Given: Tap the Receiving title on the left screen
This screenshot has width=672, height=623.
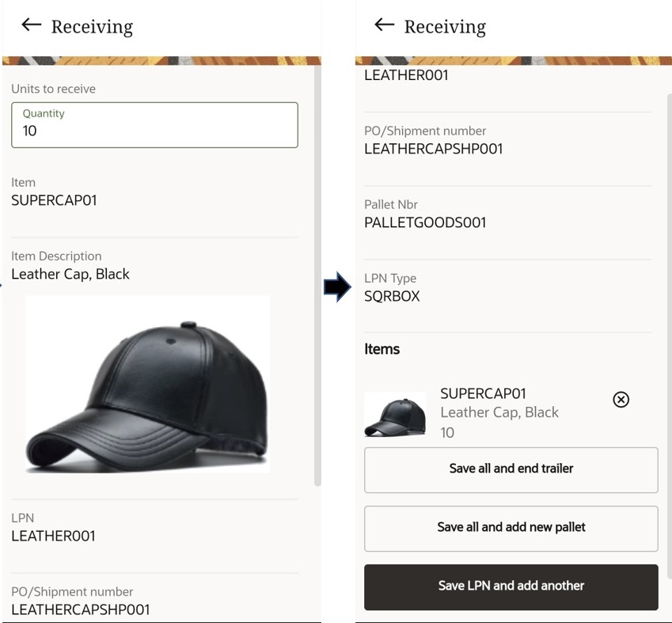Looking at the screenshot, I should pyautogui.click(x=92, y=26).
